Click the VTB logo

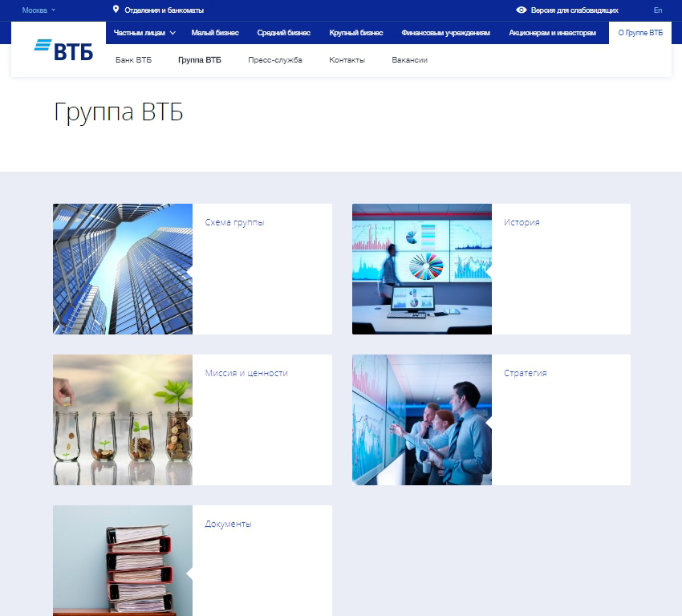click(x=63, y=50)
